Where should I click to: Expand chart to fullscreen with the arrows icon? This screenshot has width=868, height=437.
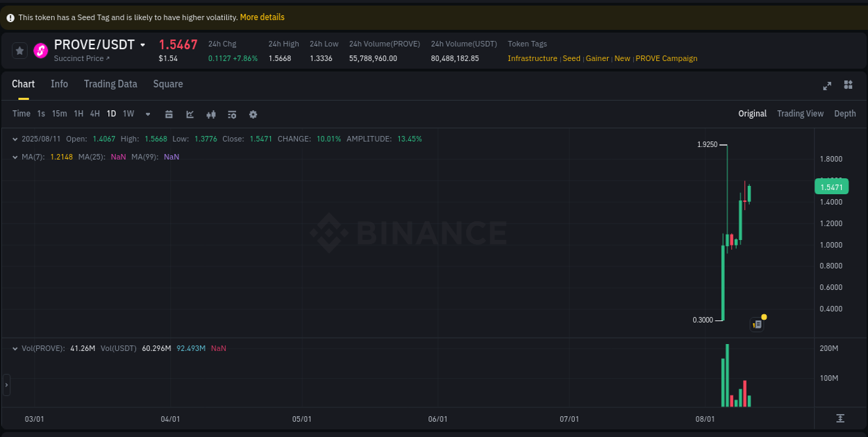(x=826, y=85)
